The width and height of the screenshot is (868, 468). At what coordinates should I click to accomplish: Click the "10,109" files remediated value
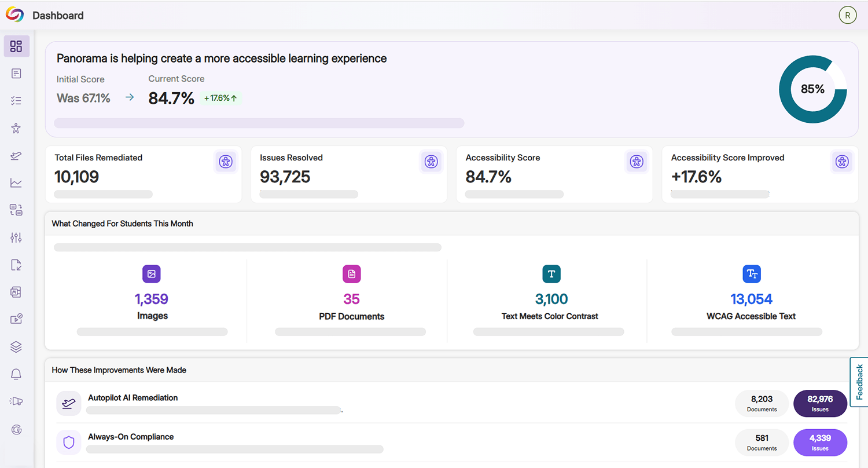[x=77, y=177]
